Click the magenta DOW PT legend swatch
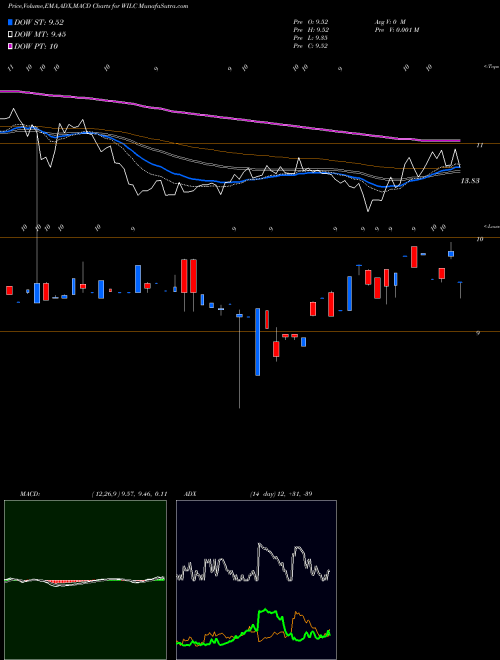This screenshot has width=500, height=660. click(x=10, y=46)
